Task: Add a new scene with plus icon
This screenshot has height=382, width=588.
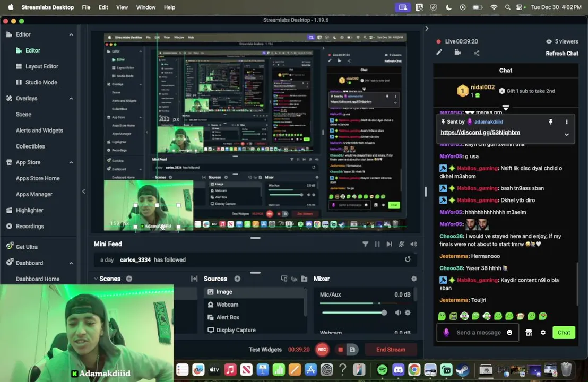Action: [129, 279]
